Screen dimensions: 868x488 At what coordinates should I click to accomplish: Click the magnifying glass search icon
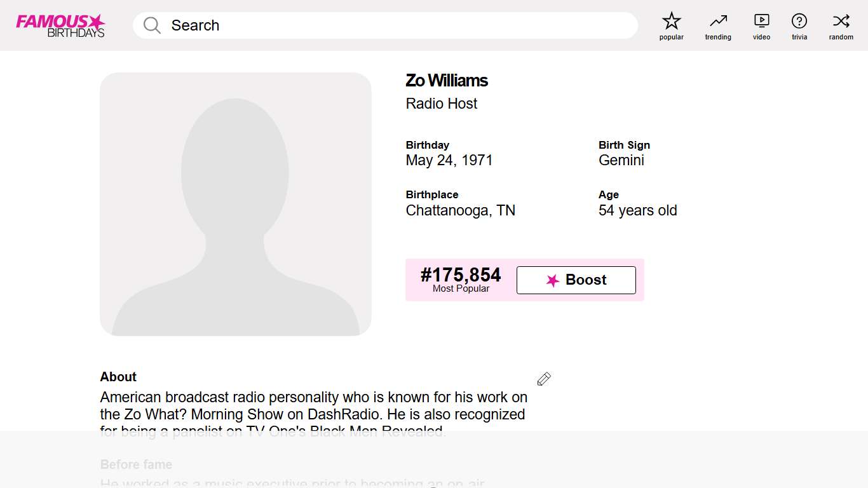[152, 25]
